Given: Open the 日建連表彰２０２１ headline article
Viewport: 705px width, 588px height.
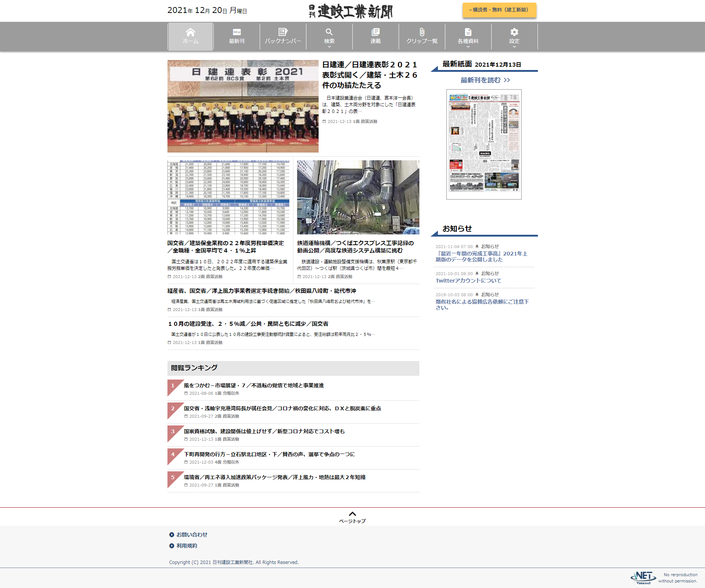Looking at the screenshot, I should click(x=370, y=75).
